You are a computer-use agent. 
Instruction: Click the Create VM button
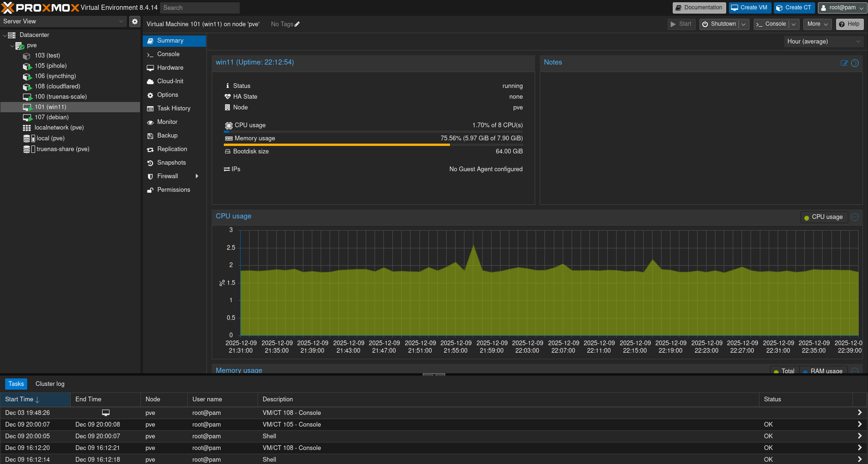[750, 8]
